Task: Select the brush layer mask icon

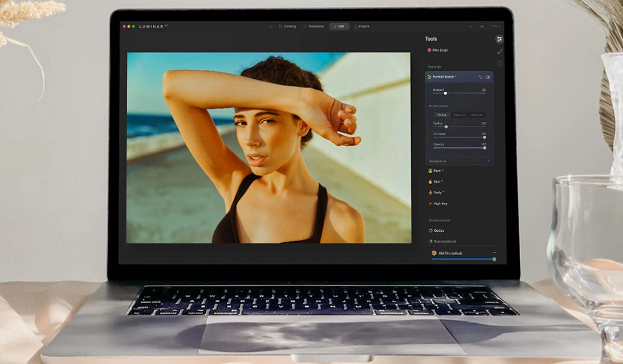Action: pos(499,51)
